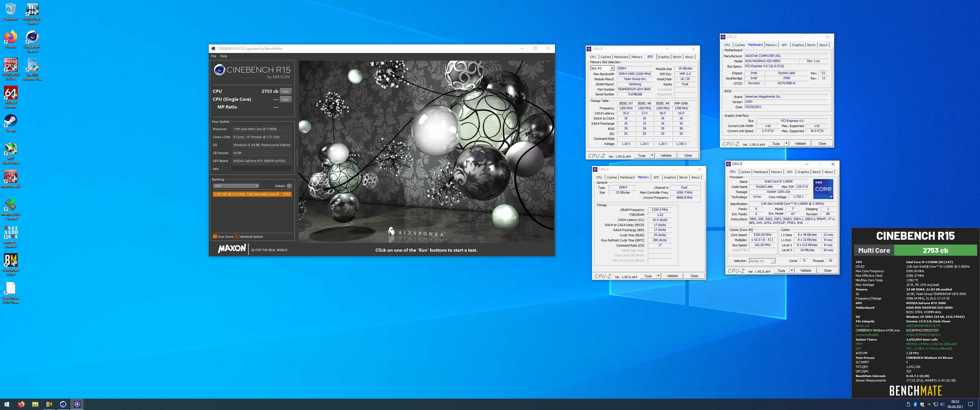Image resolution: width=980 pixels, height=410 pixels.
Task: Open About tab in CPU-Z Memory window
Action: (x=695, y=177)
